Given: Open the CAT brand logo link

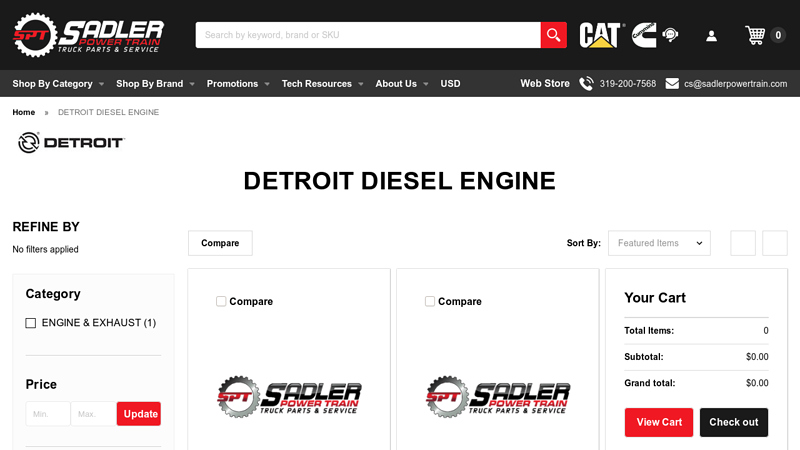Looking at the screenshot, I should tap(602, 35).
